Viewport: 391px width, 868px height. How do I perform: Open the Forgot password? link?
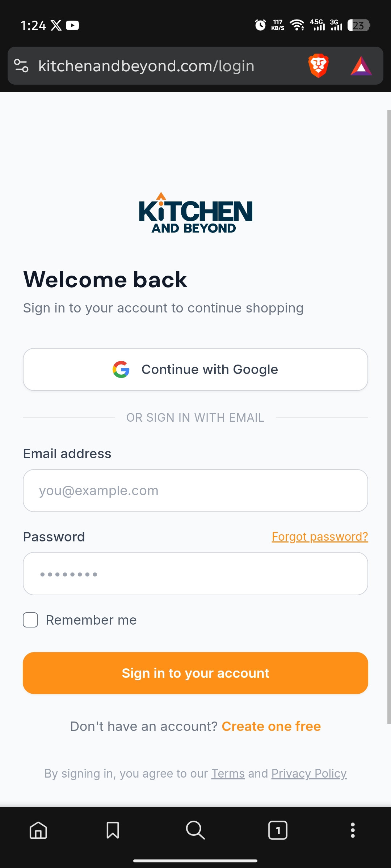tap(320, 537)
